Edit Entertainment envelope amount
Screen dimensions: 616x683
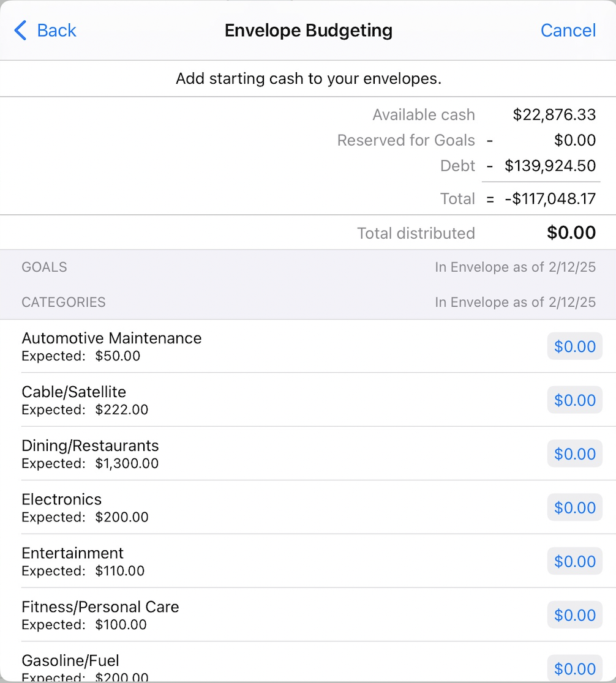(574, 562)
